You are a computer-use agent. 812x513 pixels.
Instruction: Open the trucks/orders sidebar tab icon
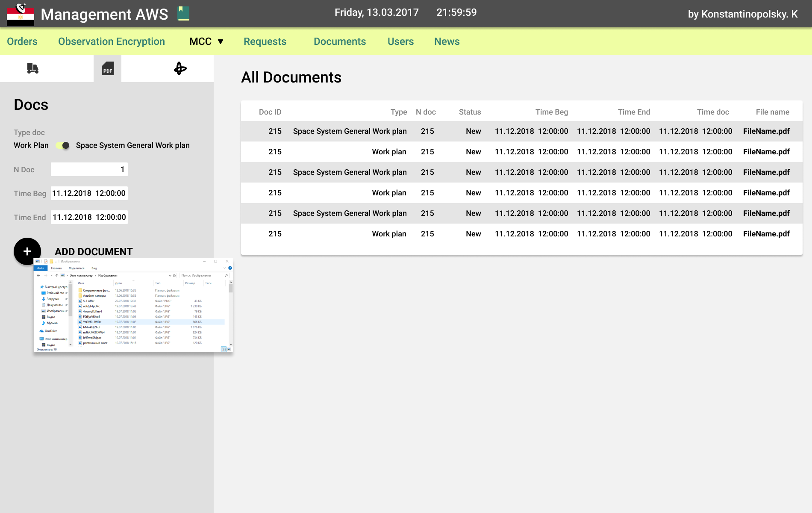tap(33, 68)
